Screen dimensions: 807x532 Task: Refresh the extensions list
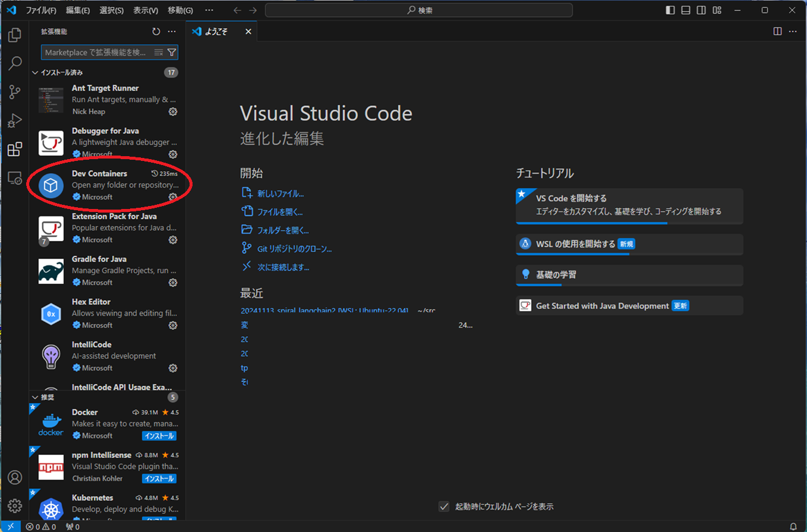point(156,32)
